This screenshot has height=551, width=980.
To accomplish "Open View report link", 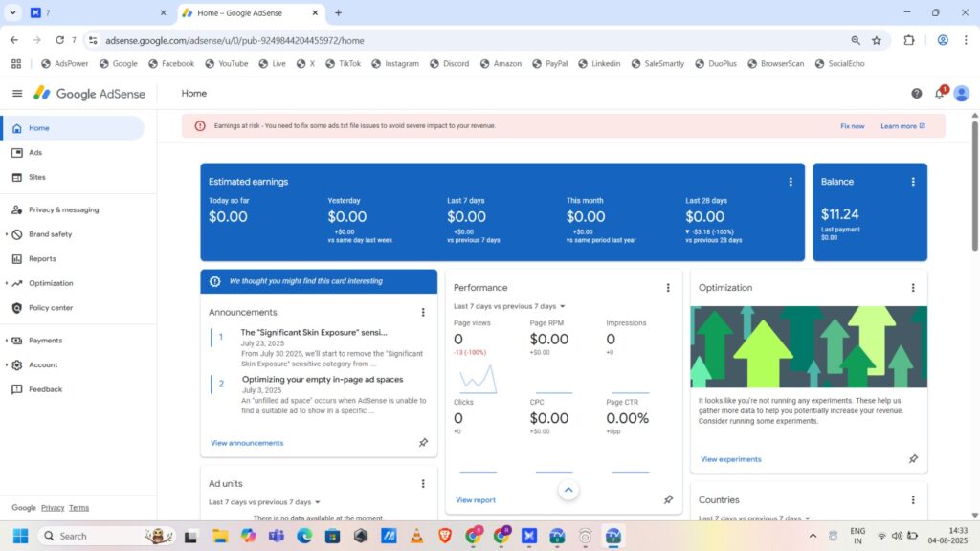I will click(x=475, y=499).
